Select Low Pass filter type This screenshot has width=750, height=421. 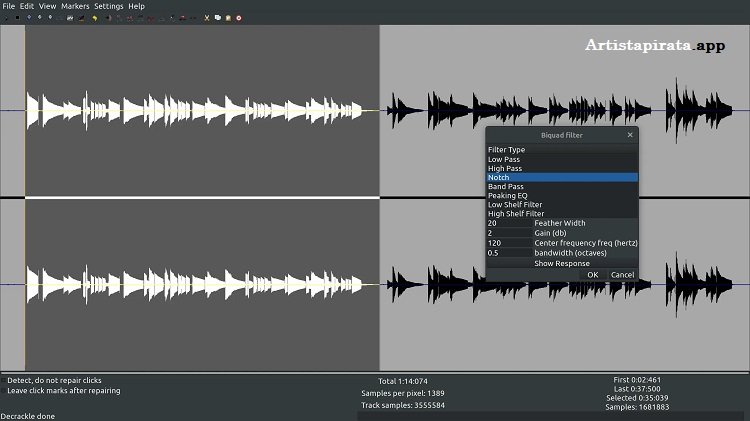pos(562,159)
